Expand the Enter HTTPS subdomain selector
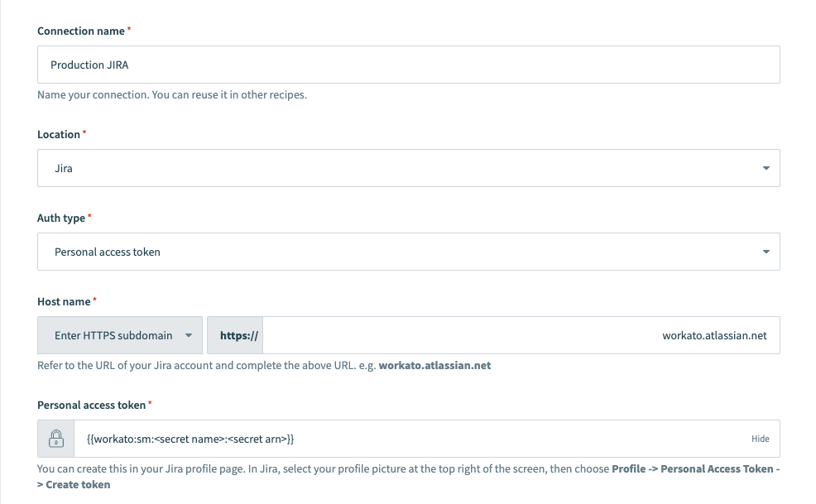 click(x=120, y=334)
